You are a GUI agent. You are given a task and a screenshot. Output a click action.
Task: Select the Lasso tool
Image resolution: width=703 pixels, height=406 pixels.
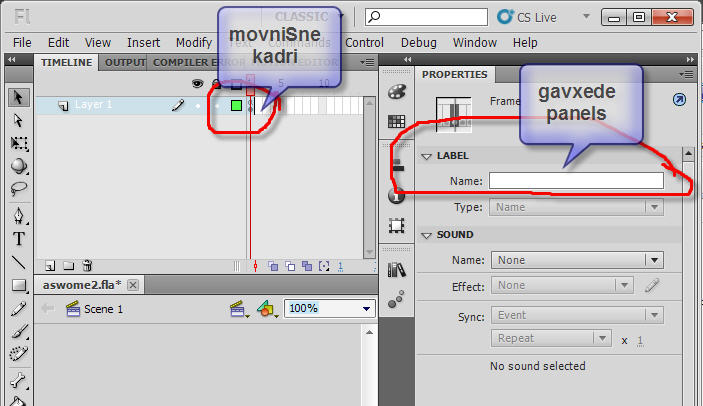tap(18, 190)
